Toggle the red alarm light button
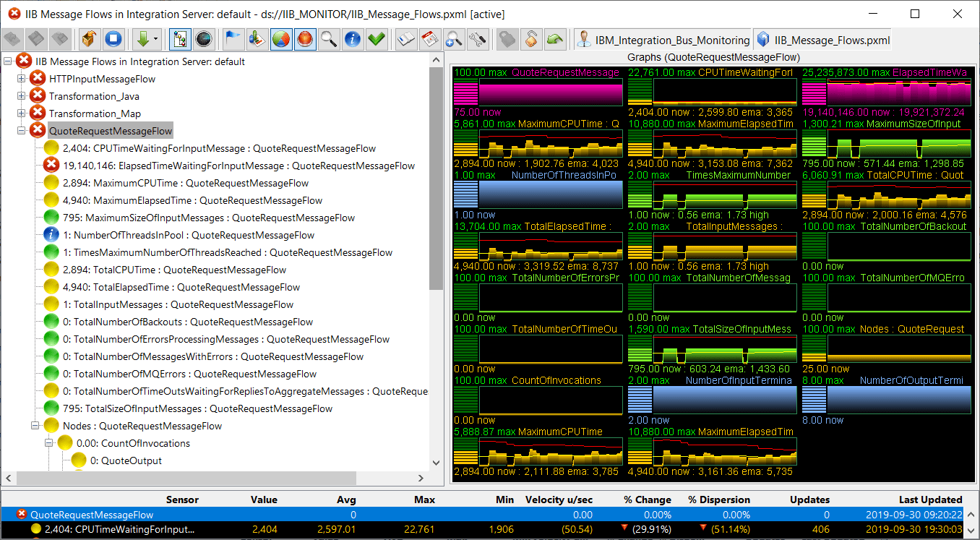This screenshot has height=540, width=980. tap(305, 39)
